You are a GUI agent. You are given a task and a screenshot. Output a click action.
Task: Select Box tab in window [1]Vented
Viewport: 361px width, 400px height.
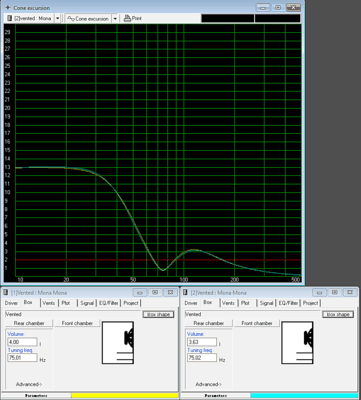click(29, 303)
